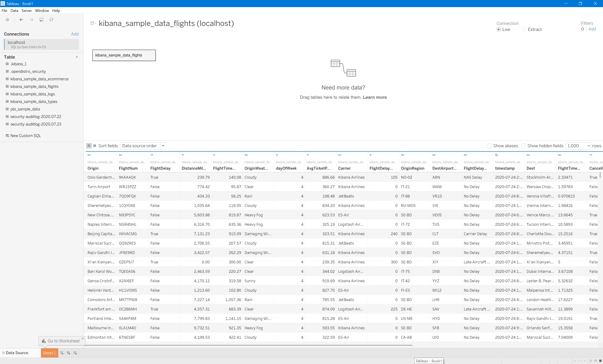Select the localhost connection

(x=41, y=44)
